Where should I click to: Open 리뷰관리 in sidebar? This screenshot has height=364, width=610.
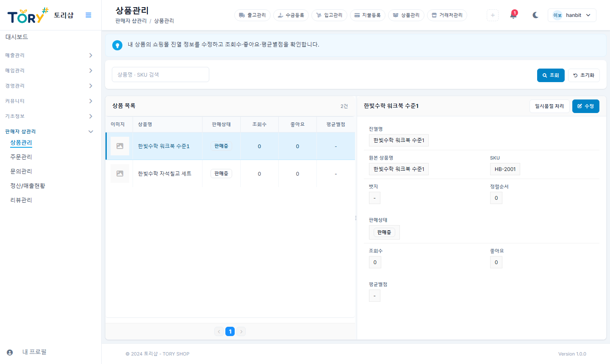(x=21, y=200)
